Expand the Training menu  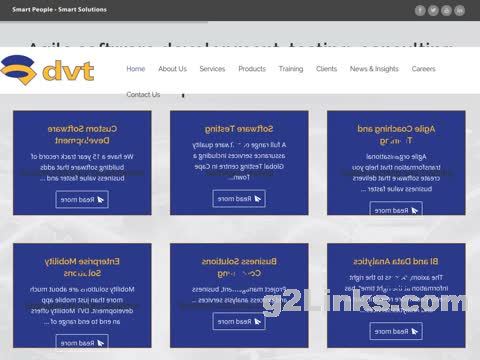tap(291, 69)
